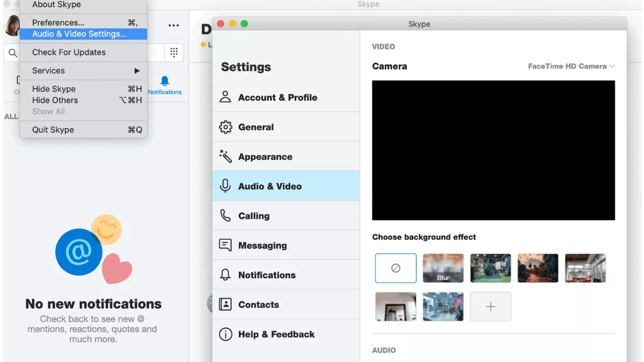
Task: Select the hallway doorway background thumbnail
Action: click(396, 307)
